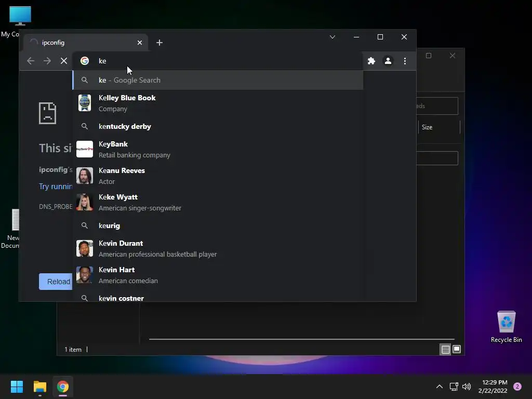Viewport: 532px width, 399px height.
Task: Click the File Explorer search box
Action: pyautogui.click(x=437, y=106)
